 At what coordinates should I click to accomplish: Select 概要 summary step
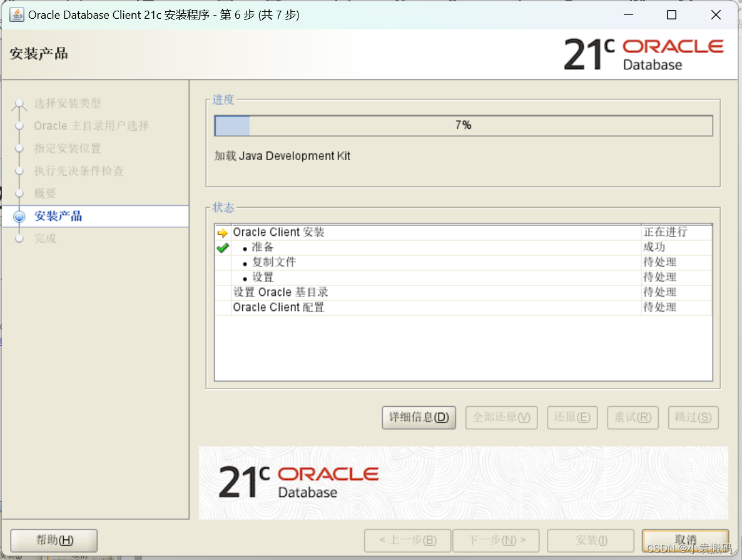[x=45, y=193]
